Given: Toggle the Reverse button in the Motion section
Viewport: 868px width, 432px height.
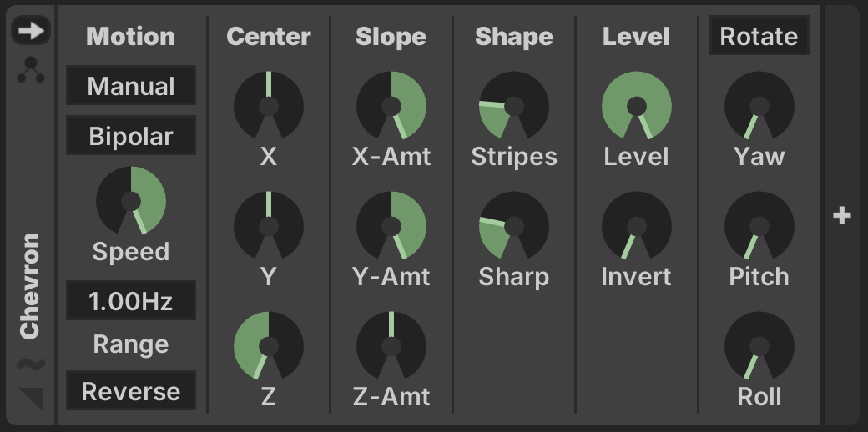Looking at the screenshot, I should 131,391.
